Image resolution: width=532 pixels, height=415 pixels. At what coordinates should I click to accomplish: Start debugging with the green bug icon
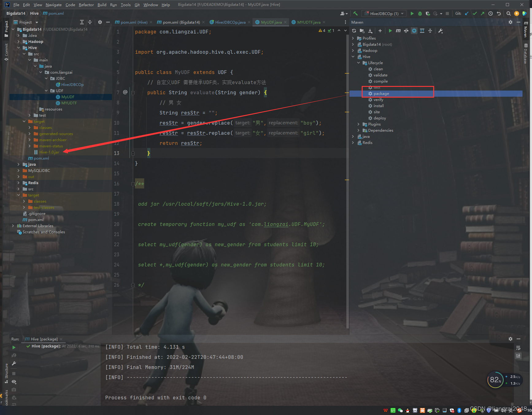420,14
